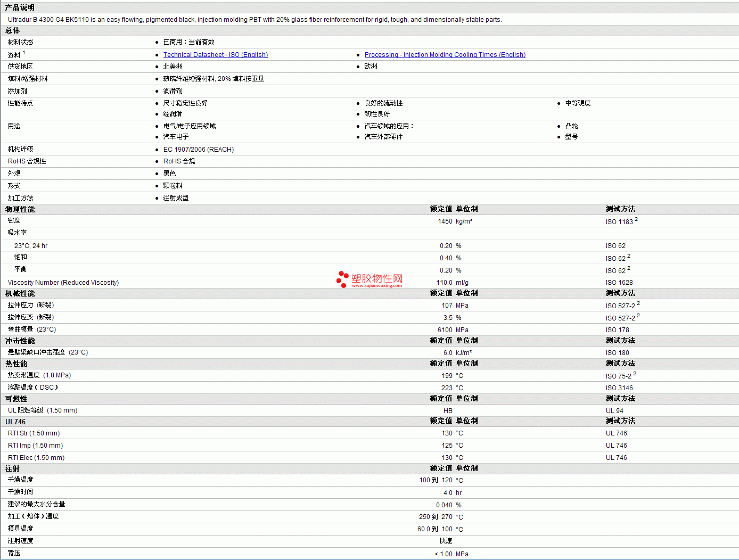Open Technical Datasheet - ISO (English) link
Screen dimensions: 739x560
click(216, 55)
